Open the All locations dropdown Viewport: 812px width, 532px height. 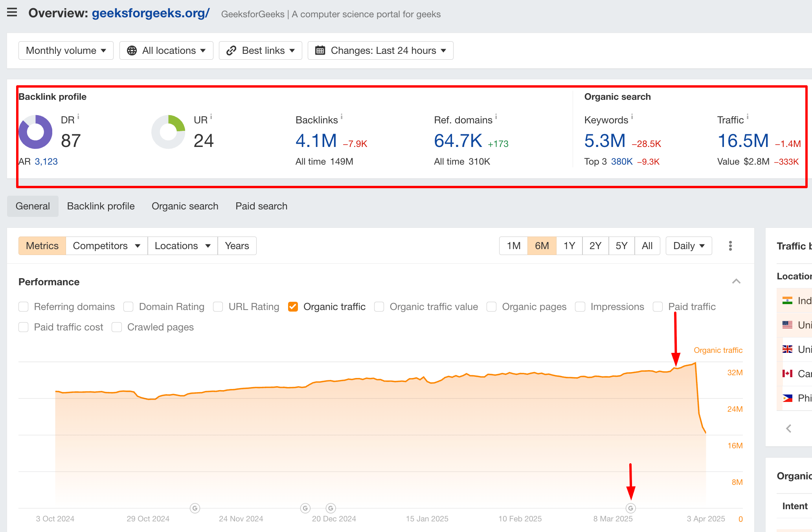(166, 51)
